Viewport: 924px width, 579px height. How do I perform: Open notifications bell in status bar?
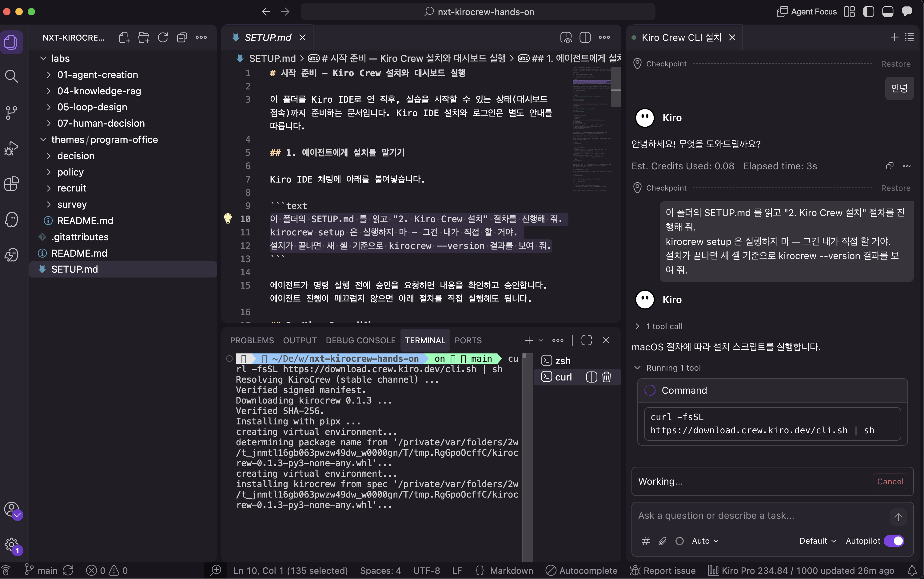click(912, 571)
